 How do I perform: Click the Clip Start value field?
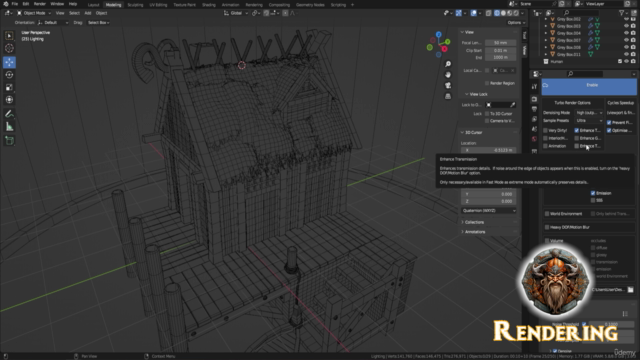coord(500,50)
